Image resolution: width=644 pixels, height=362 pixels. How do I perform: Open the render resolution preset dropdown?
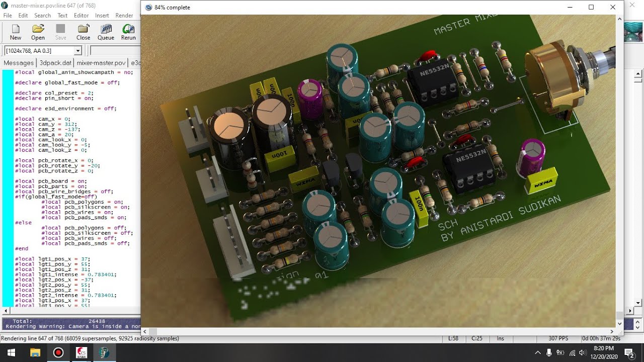click(78, 51)
